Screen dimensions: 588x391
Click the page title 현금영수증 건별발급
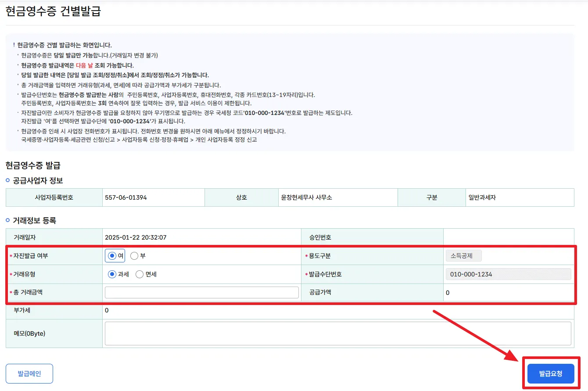(54, 11)
